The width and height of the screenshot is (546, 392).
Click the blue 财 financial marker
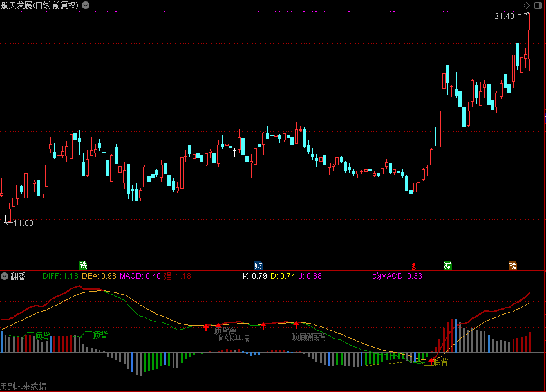(258, 265)
